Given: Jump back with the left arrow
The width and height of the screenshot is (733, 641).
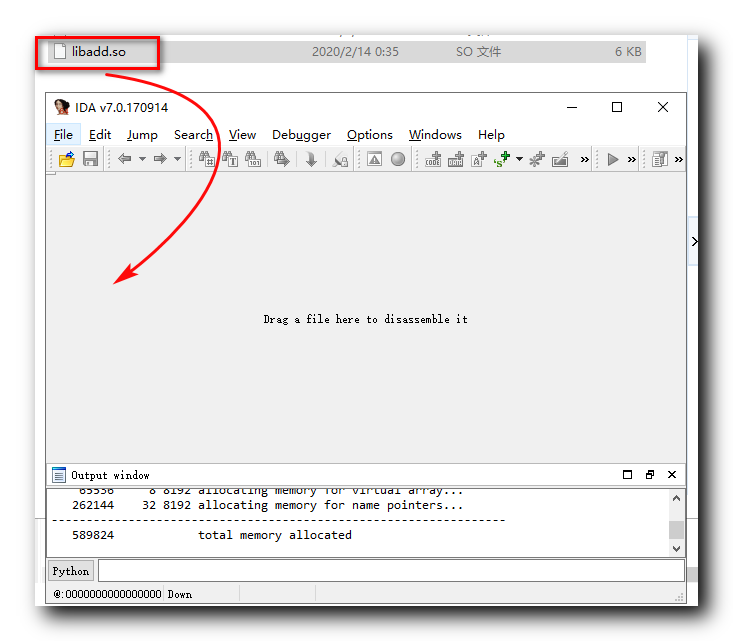Looking at the screenshot, I should (124, 159).
